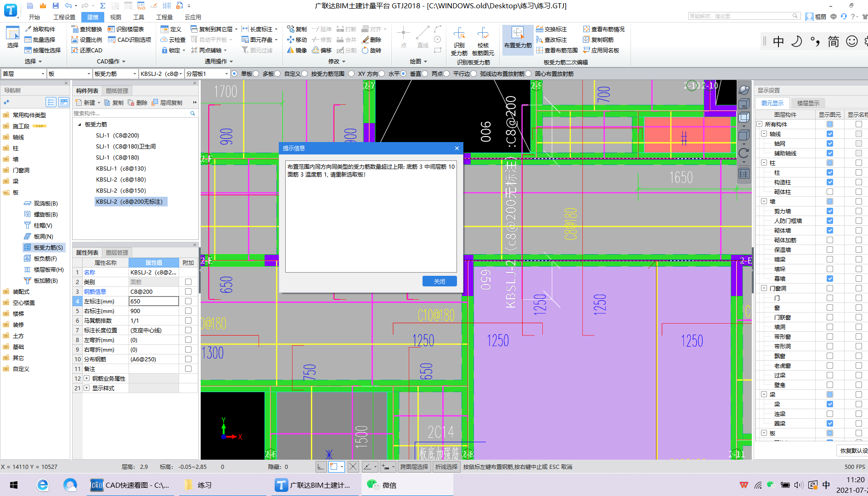Switch to 工程量 ribbon tab
The height and width of the screenshot is (496, 868).
click(164, 17)
